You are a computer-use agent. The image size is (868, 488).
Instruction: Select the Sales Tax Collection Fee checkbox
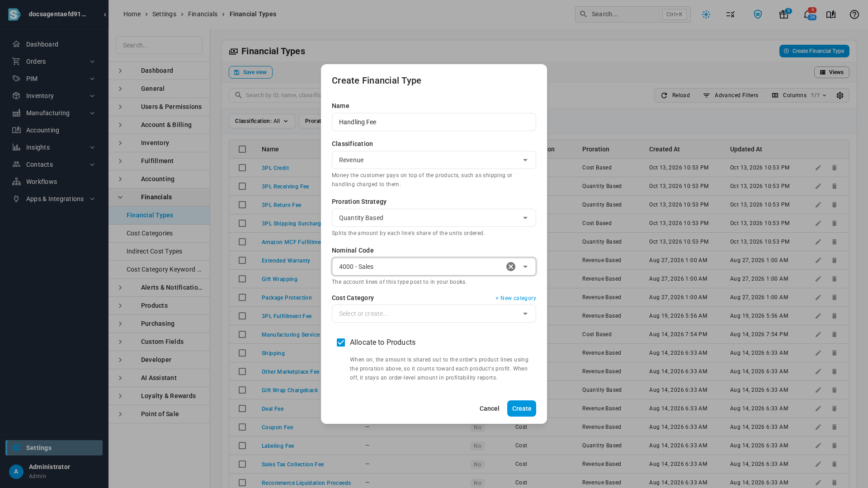[x=242, y=464]
